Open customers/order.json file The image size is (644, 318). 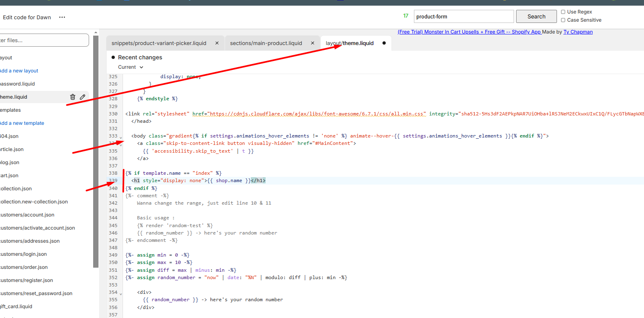point(24,267)
